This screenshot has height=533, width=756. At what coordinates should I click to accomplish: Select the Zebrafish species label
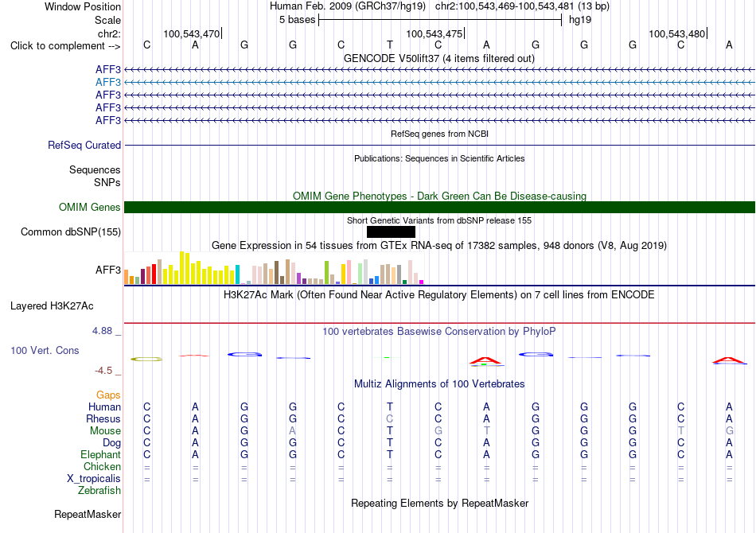(99, 491)
